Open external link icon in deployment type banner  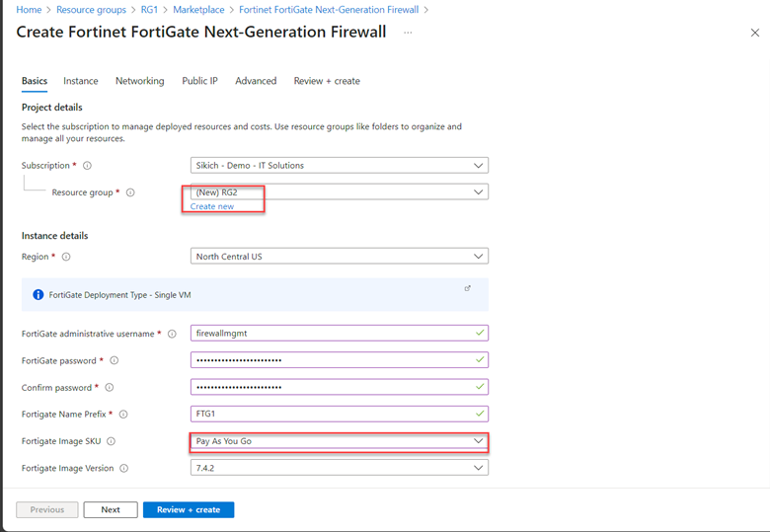pos(467,288)
